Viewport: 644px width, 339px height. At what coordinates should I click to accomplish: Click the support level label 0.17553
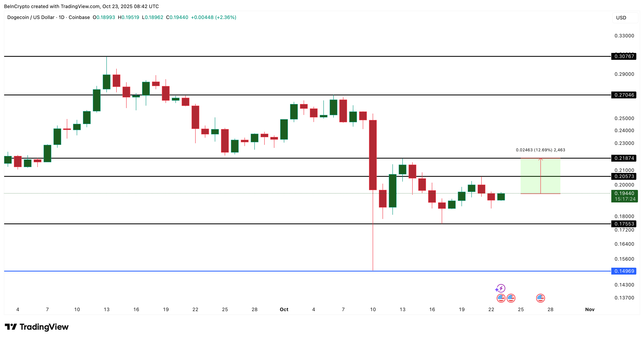[x=624, y=224]
